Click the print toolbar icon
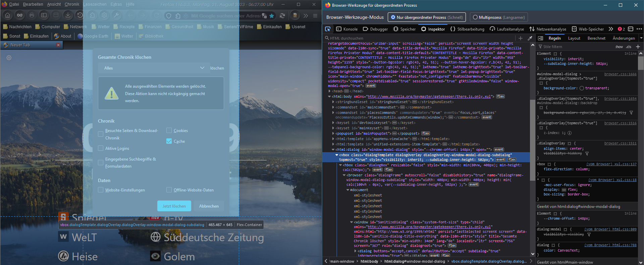 (32, 15)
